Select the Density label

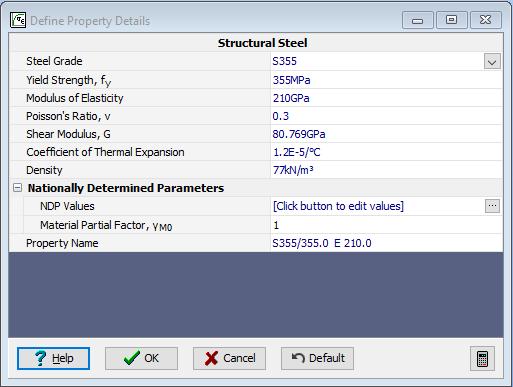(44, 170)
